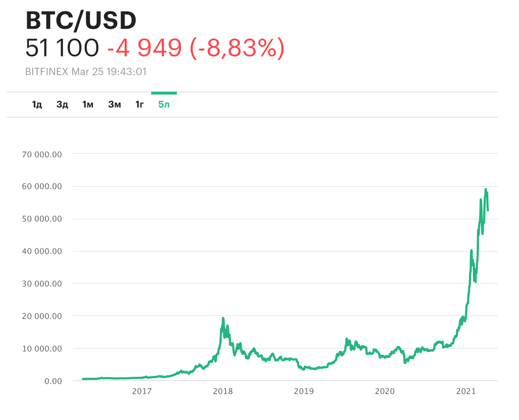Click the 2018 x-axis label
This screenshot has width=519, height=420.
pyautogui.click(x=223, y=391)
